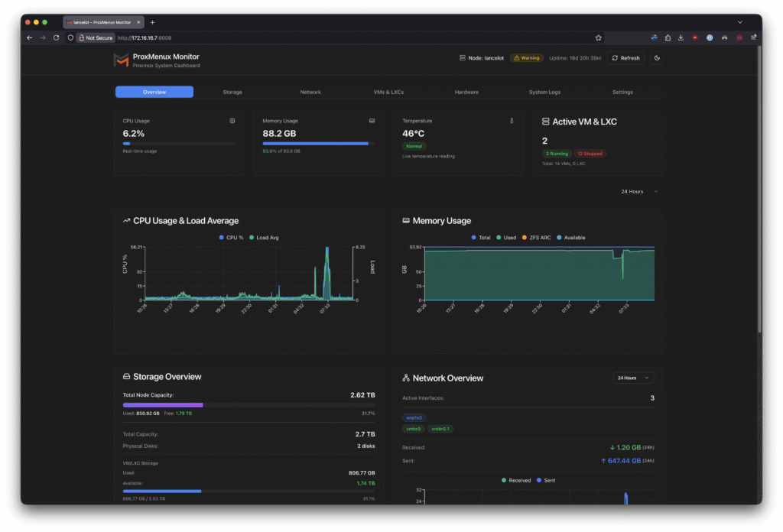Click the memory icon in Memory Usage card

tap(372, 121)
